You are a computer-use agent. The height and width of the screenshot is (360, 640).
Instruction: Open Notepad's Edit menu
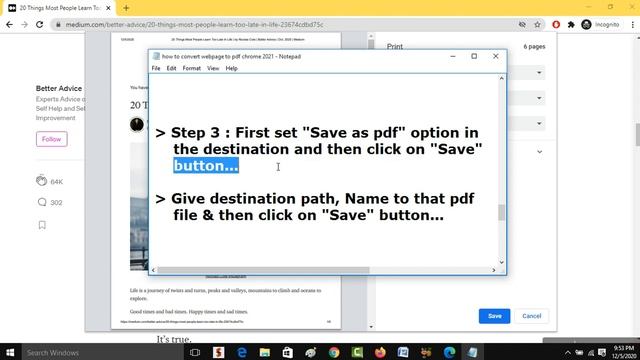(x=171, y=68)
